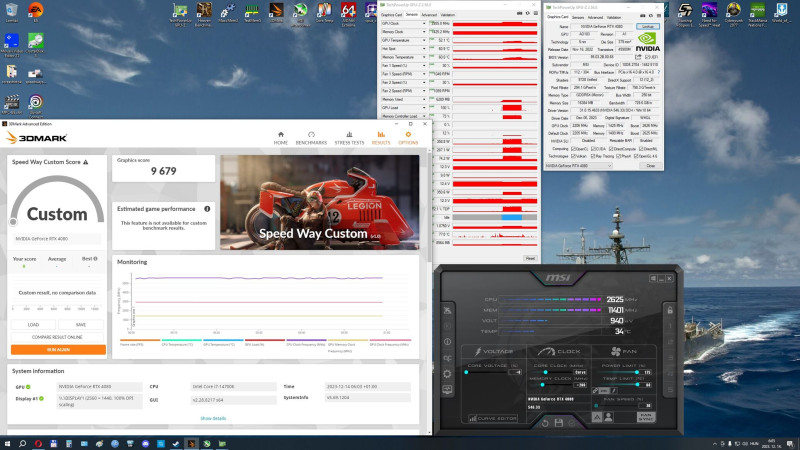The width and height of the screenshot is (800, 450).
Task: Select the Afterburner Voltage tab
Action: (494, 352)
